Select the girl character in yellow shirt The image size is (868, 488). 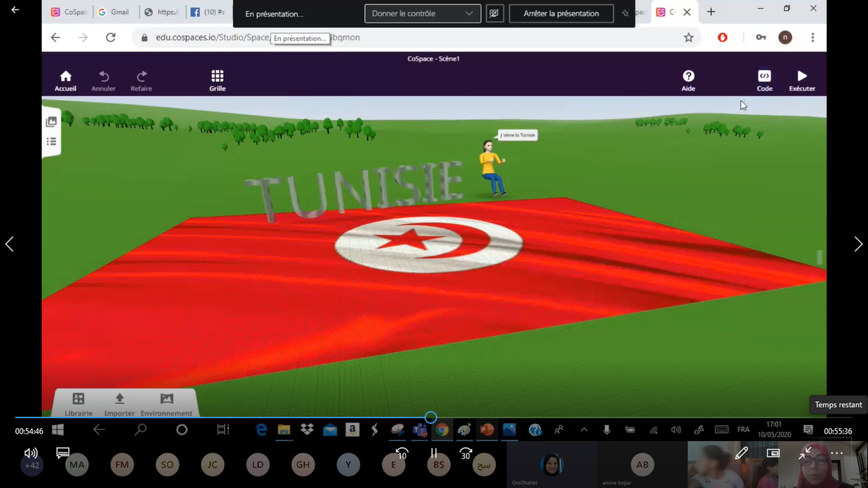(x=492, y=168)
